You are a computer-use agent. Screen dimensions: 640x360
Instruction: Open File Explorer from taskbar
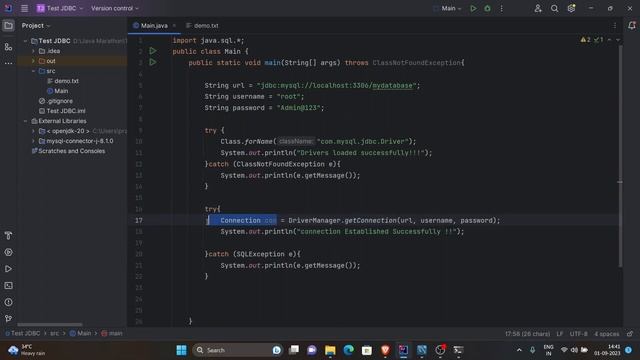330,350
